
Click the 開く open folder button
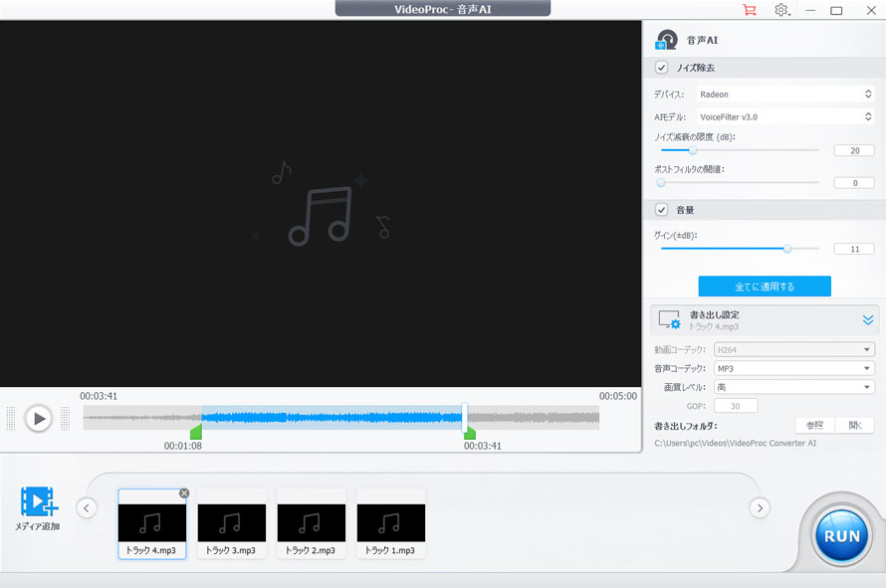855,425
